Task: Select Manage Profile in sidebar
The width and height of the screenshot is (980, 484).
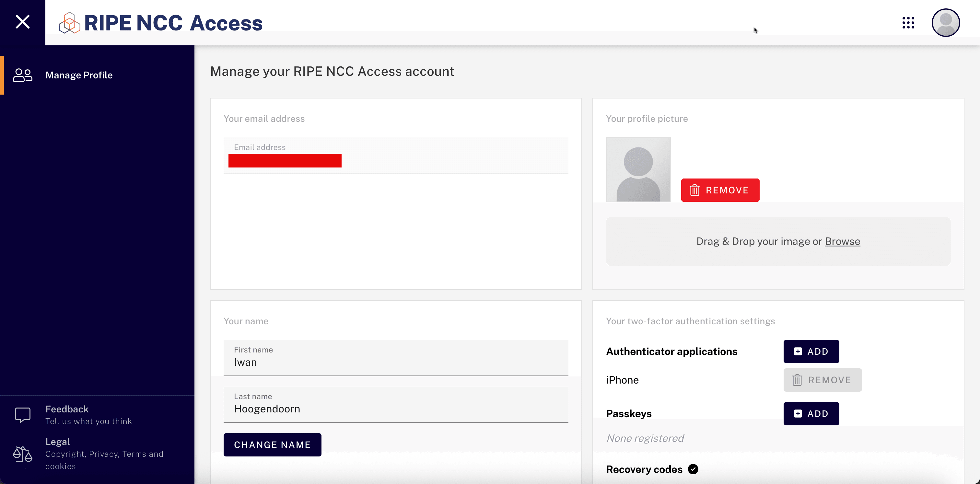Action: click(79, 75)
